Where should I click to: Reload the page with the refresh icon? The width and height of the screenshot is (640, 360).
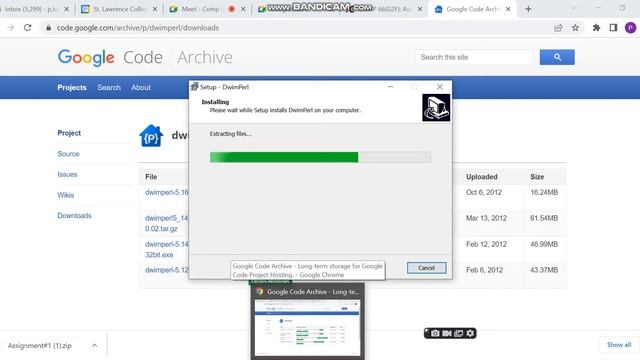[x=27, y=28]
